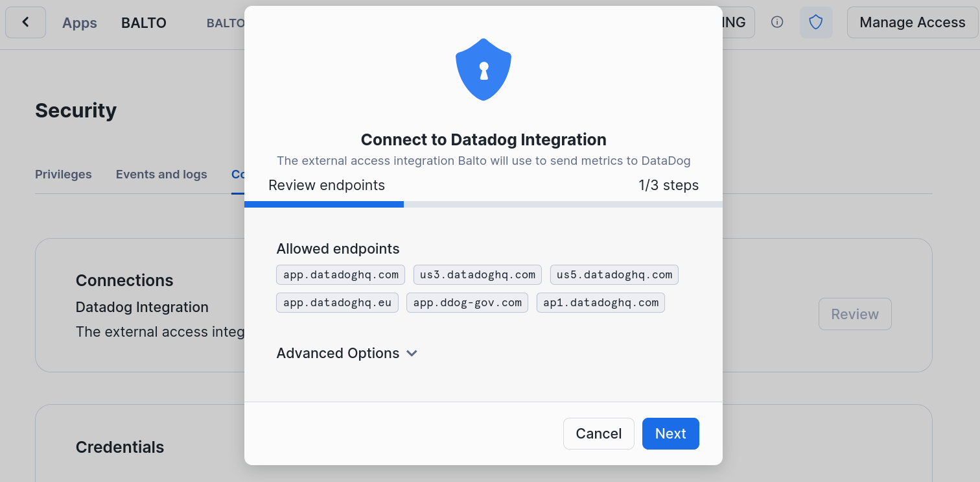Click the Security page heading

tap(76, 110)
